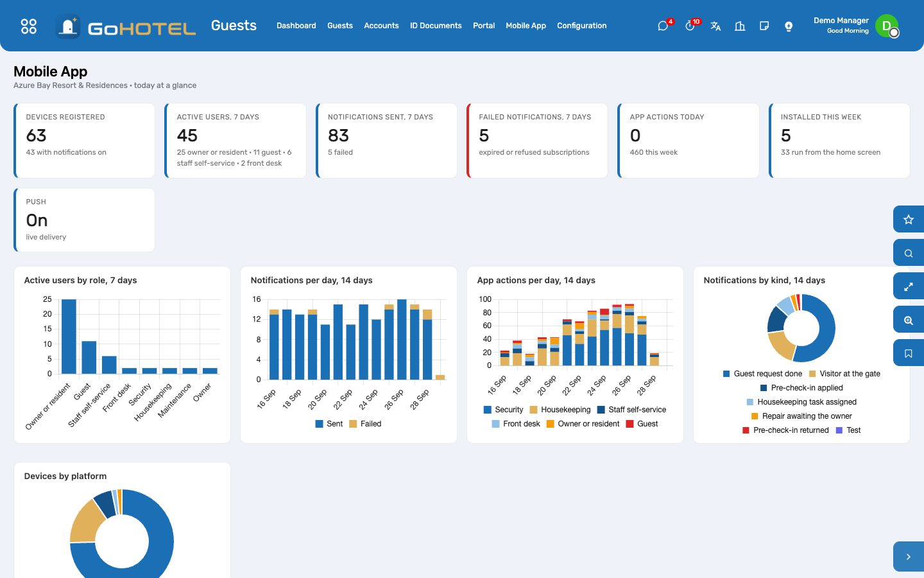The height and width of the screenshot is (578, 924).
Task: Toggle Repair awaiting the owner legend
Action: coord(801,416)
